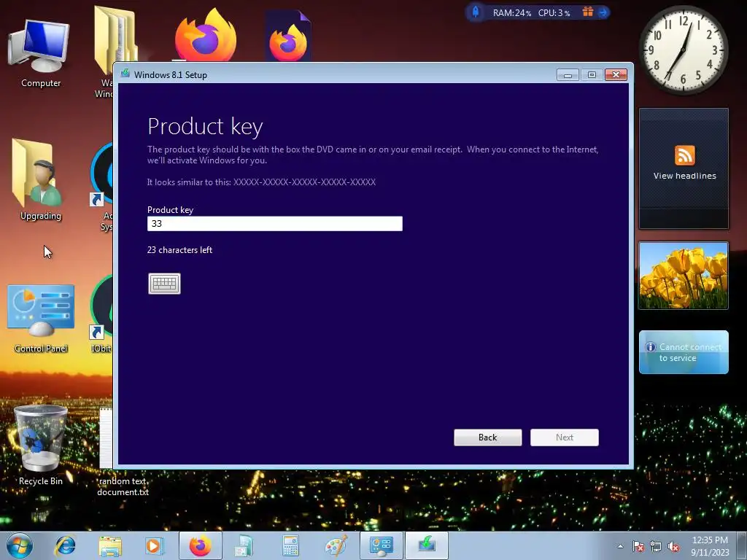Switch to Windows Setup taskbar button
Image resolution: width=747 pixels, height=560 pixels.
click(x=427, y=545)
